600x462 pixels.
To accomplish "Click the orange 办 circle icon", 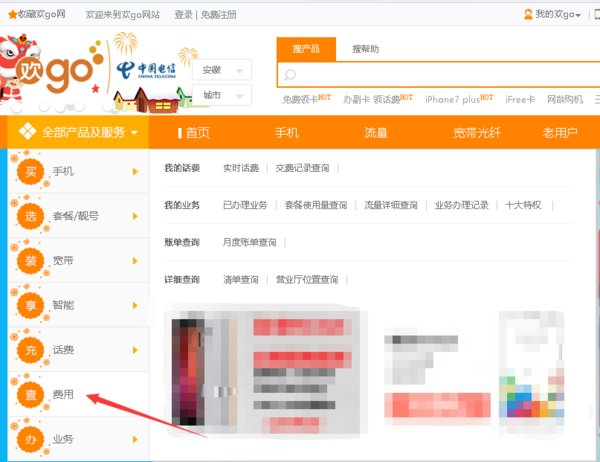I will tap(31, 439).
